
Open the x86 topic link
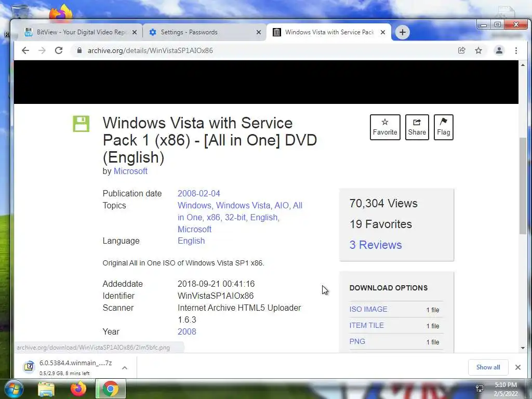(215, 217)
